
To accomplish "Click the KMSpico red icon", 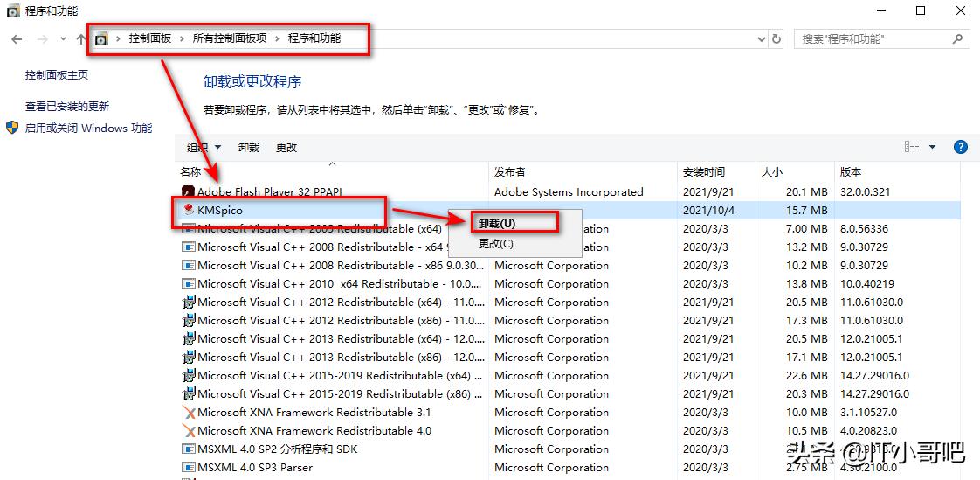I will click(189, 211).
